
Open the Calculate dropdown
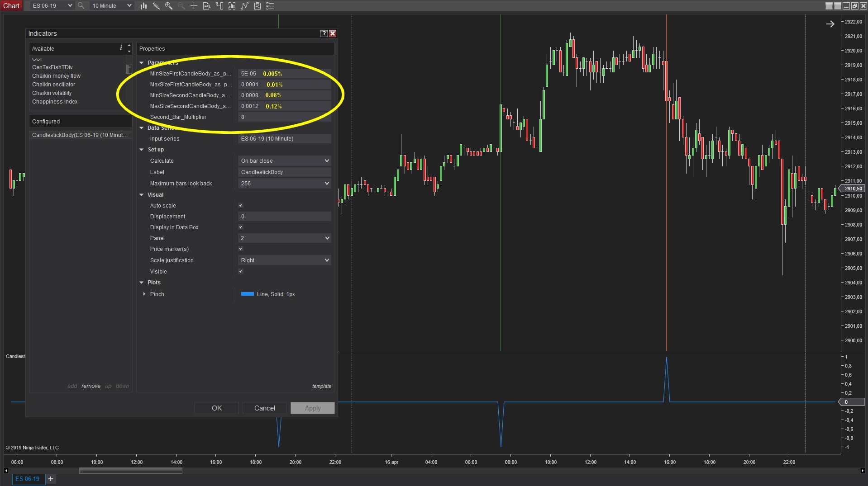coord(285,161)
